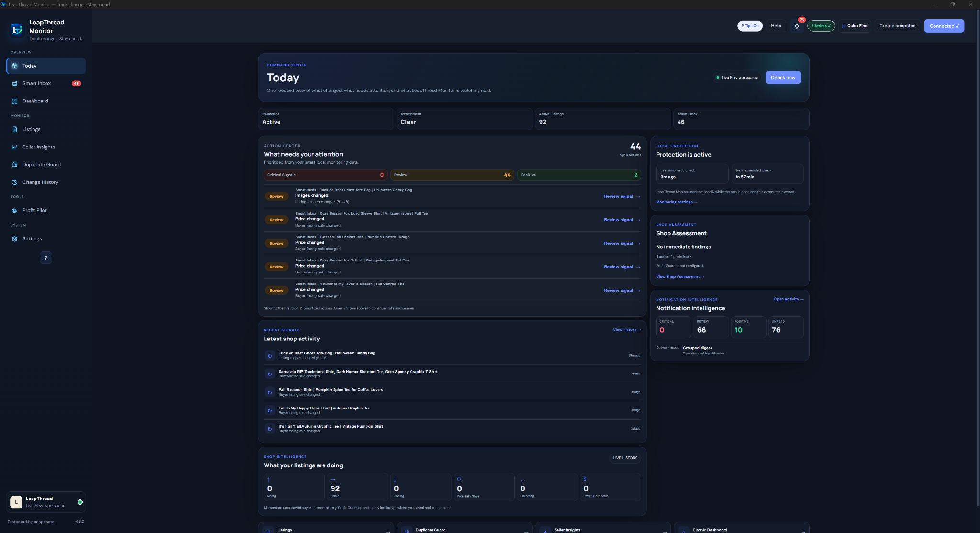The height and width of the screenshot is (533, 980).
Task: Filter actions by Critical Signals
Action: [325, 175]
